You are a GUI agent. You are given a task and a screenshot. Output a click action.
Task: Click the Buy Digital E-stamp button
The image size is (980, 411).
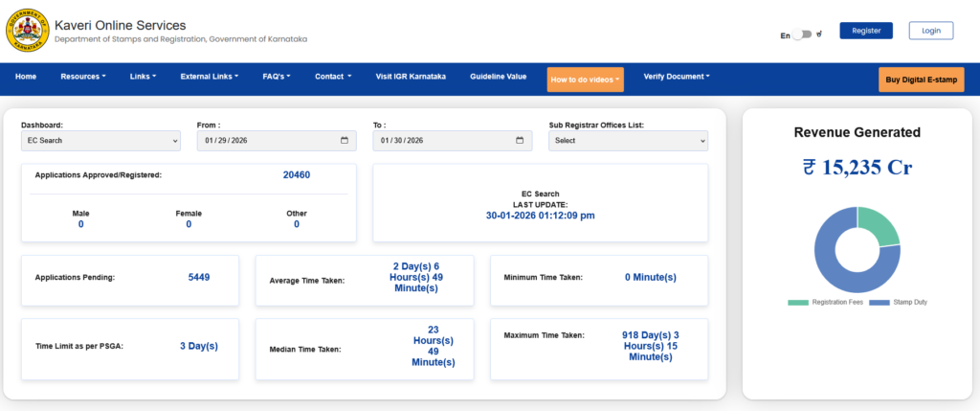[921, 80]
